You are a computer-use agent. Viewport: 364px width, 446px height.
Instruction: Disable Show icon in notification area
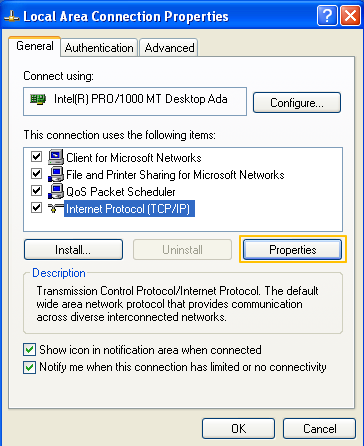[29, 350]
